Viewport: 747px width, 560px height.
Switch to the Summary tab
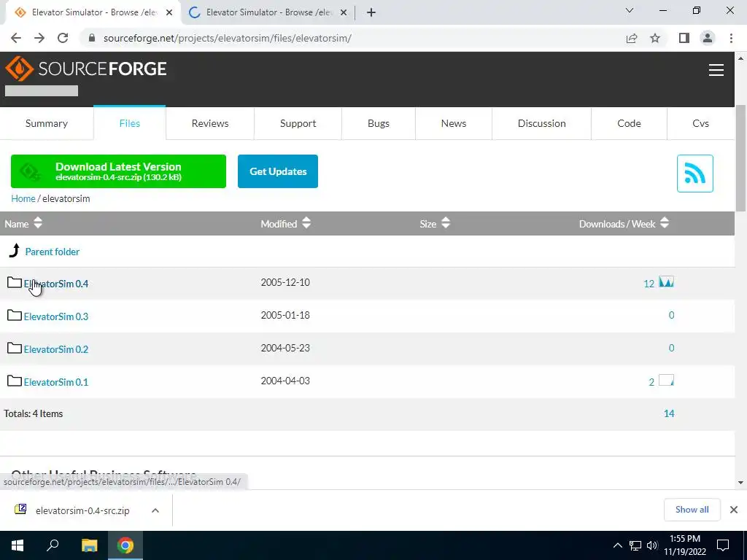pyautogui.click(x=46, y=123)
